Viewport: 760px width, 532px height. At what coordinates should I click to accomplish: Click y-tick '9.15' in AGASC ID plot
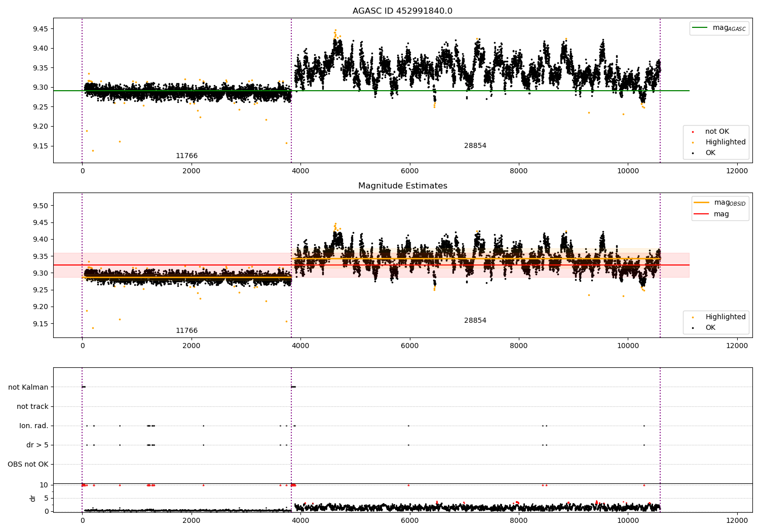tap(40, 146)
